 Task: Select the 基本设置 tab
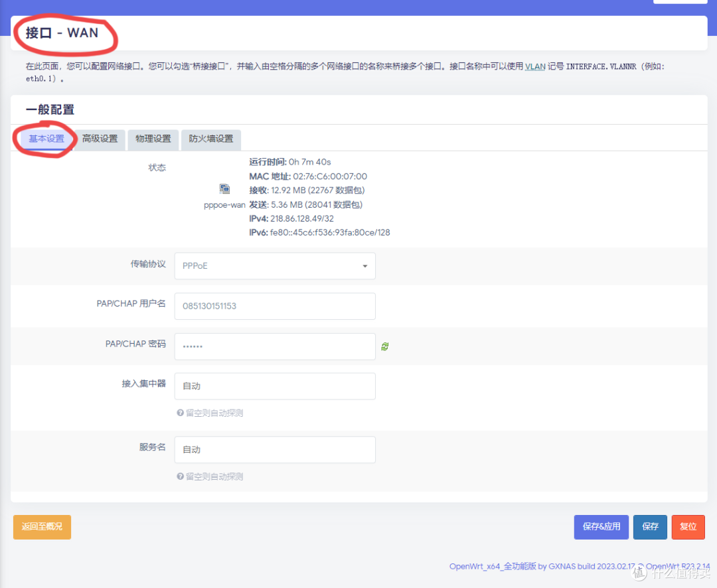click(x=46, y=139)
